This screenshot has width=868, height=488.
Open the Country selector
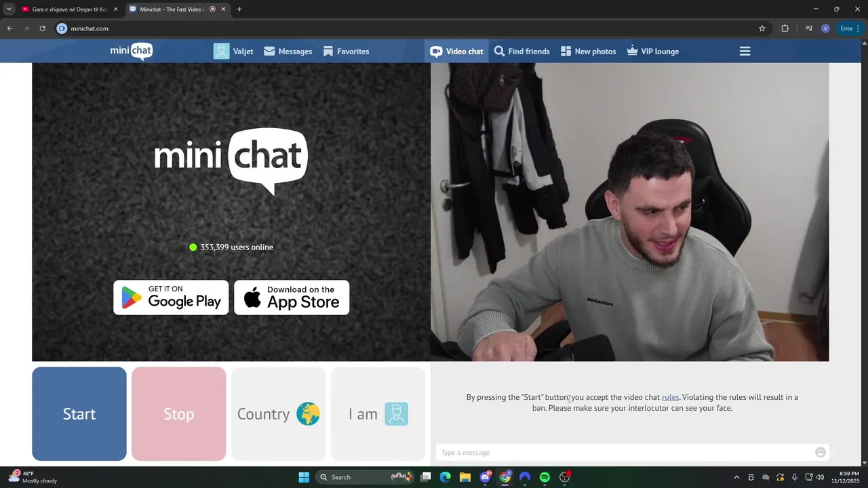pyautogui.click(x=279, y=414)
